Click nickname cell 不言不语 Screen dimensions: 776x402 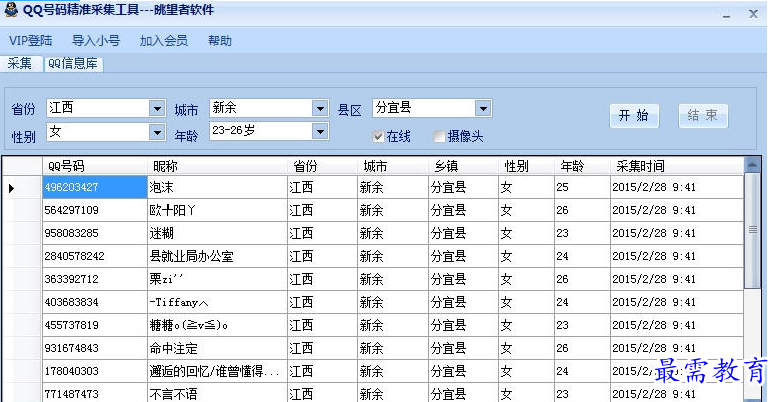click(217, 394)
